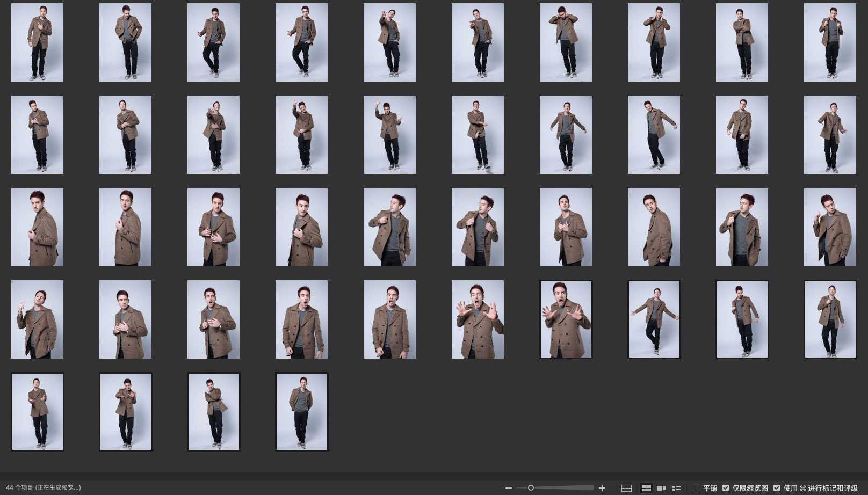Click the lock thumbnail grid icon
The image size is (868, 495).
[626, 488]
